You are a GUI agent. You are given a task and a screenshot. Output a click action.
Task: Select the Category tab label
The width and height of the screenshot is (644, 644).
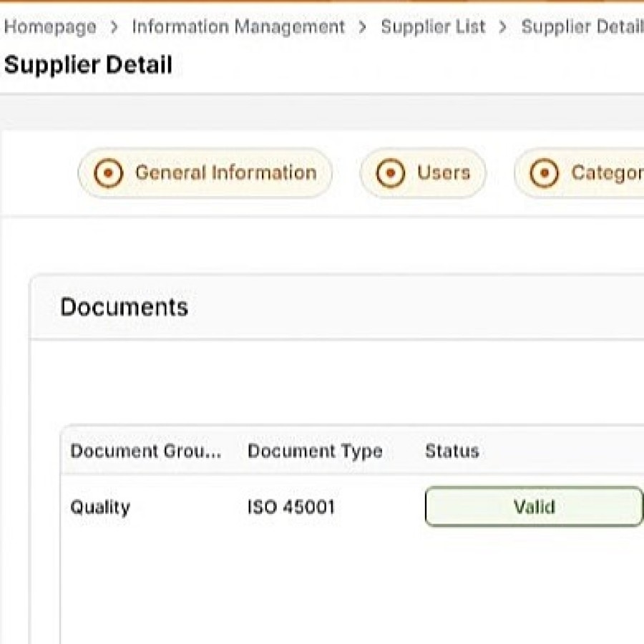[x=605, y=173]
